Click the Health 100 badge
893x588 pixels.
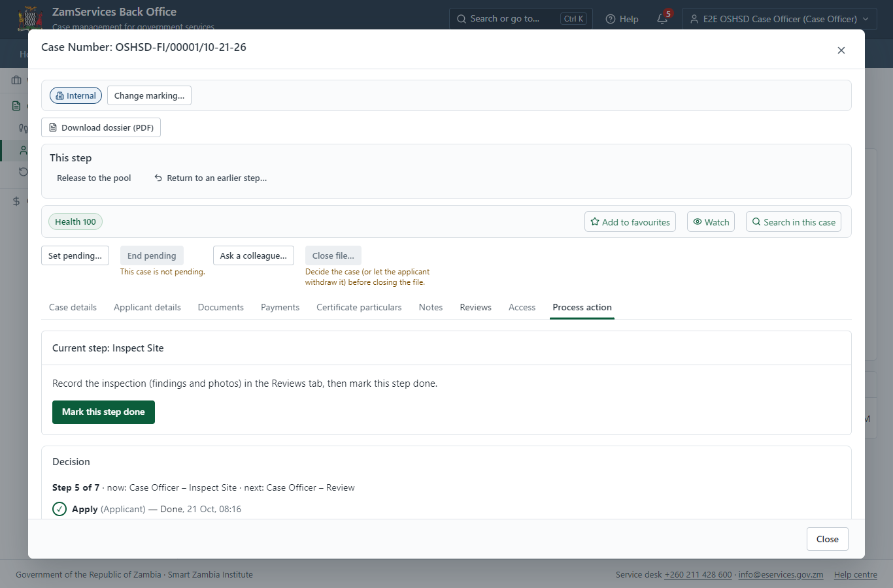click(x=75, y=221)
